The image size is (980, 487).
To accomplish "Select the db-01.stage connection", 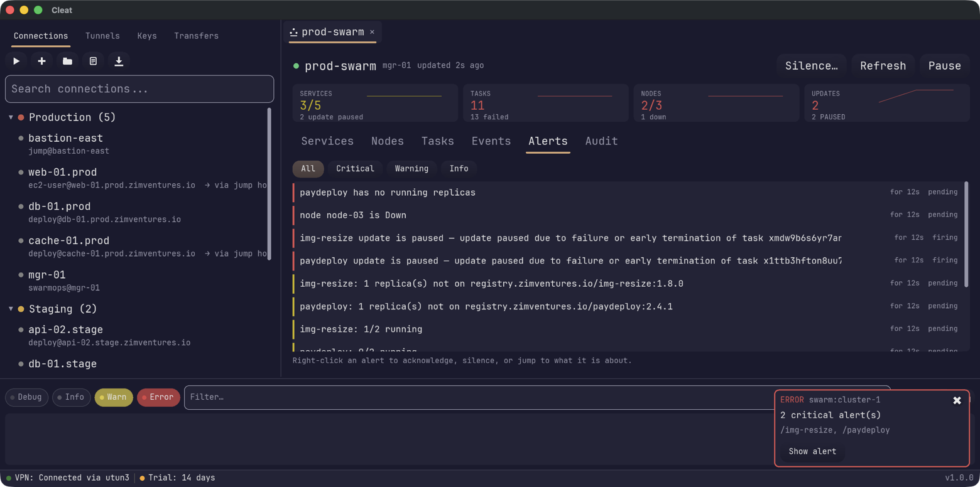I will pyautogui.click(x=137, y=364).
